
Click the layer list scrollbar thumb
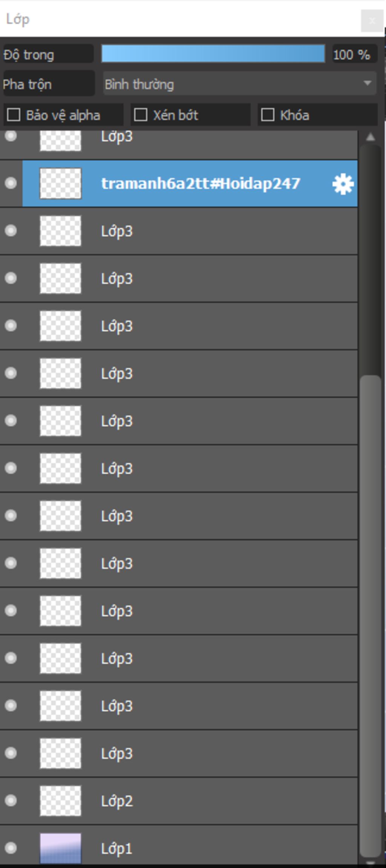[370, 616]
